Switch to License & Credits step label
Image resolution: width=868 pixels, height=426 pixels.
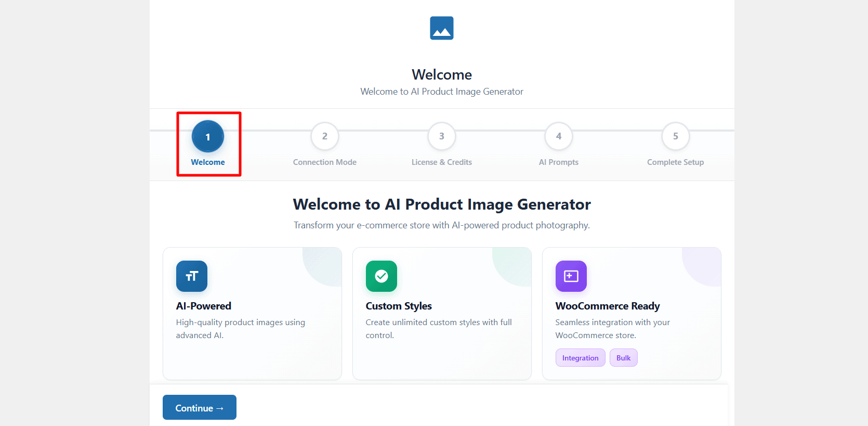(x=442, y=162)
